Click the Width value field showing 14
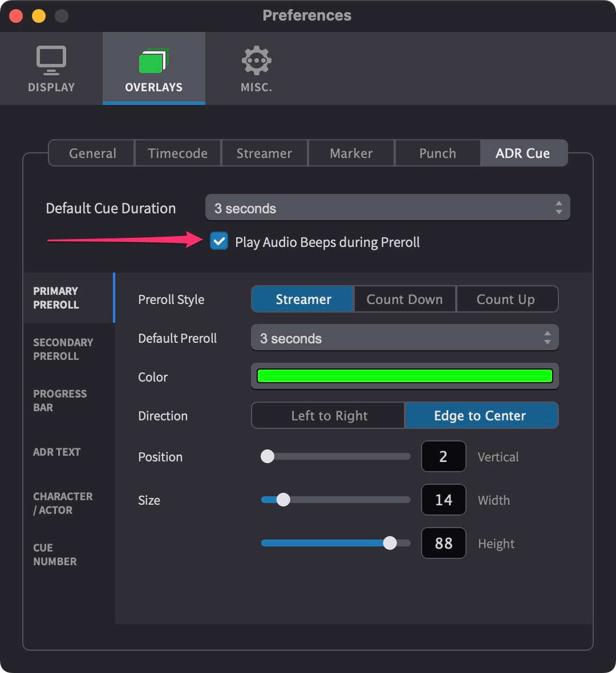 pos(443,500)
